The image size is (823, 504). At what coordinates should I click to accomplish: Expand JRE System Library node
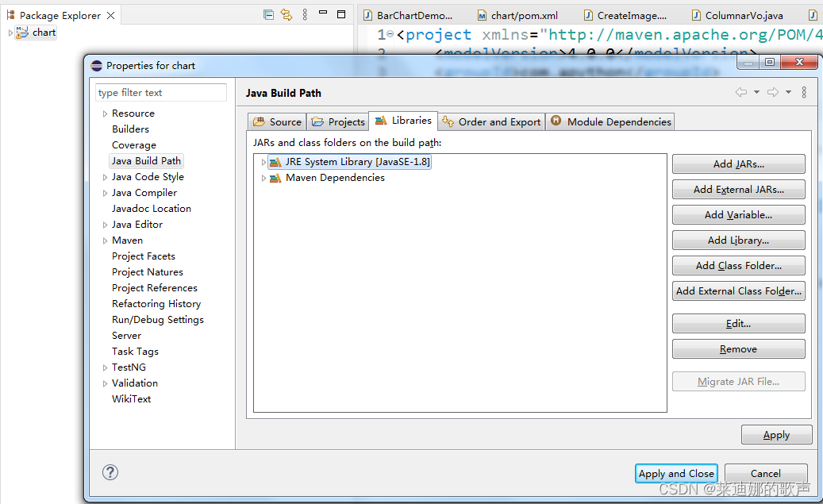263,162
